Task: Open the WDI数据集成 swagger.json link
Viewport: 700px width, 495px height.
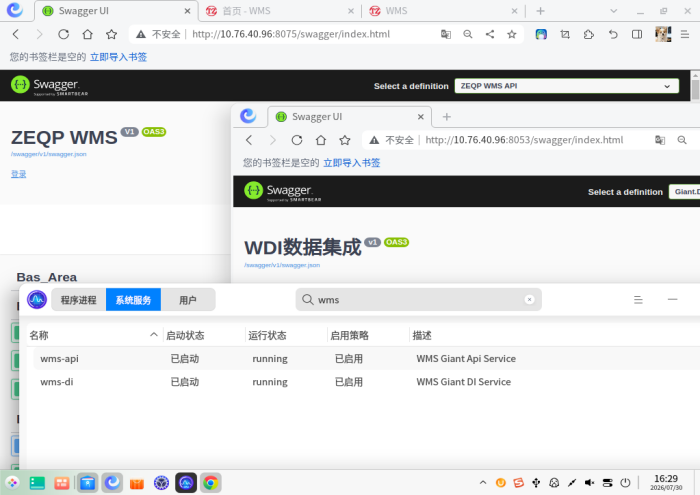Action: pyautogui.click(x=282, y=265)
